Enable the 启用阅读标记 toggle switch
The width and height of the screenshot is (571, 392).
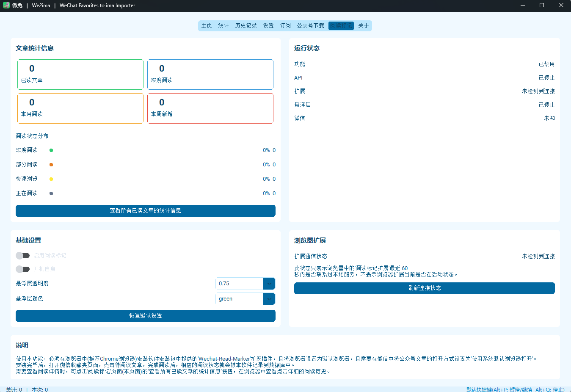pyautogui.click(x=23, y=256)
